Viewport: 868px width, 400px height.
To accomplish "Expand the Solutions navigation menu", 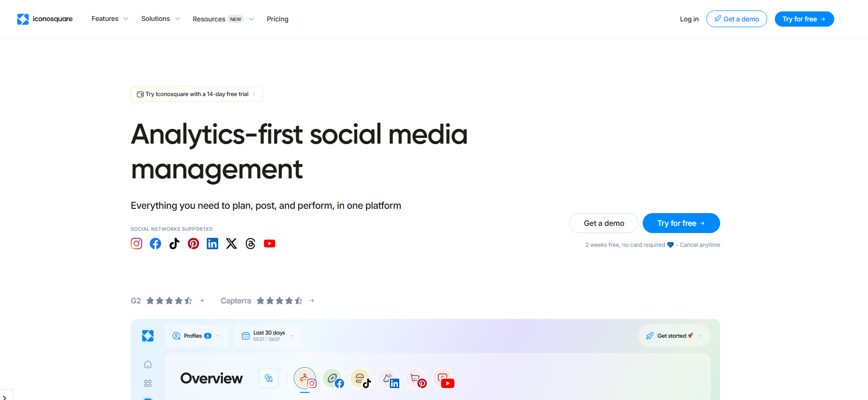I will [x=161, y=19].
